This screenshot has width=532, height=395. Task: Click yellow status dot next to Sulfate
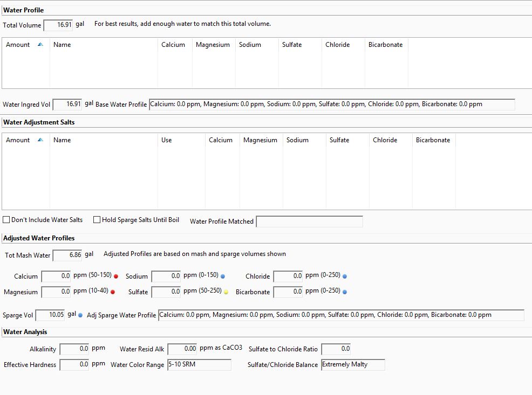(226, 292)
